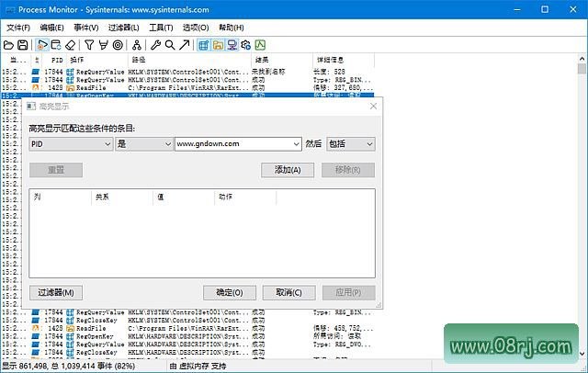The width and height of the screenshot is (588, 373).
Task: Open the 帮助(H) menu
Action: coord(232,28)
